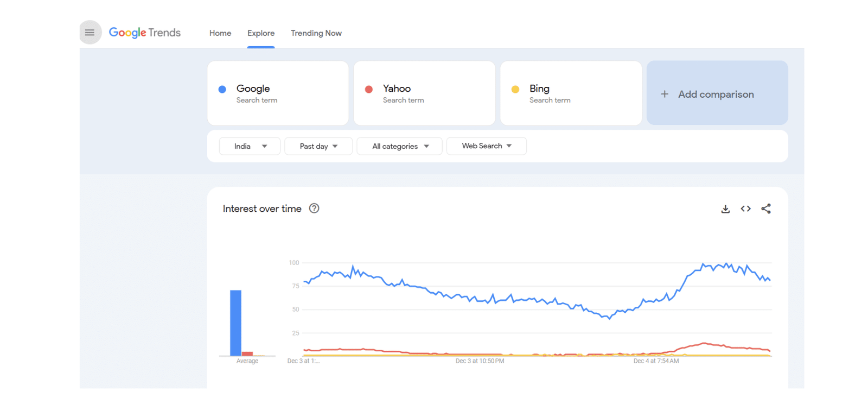Click the Average label under bars
Screen dimensions: 868x404
pyautogui.click(x=247, y=361)
